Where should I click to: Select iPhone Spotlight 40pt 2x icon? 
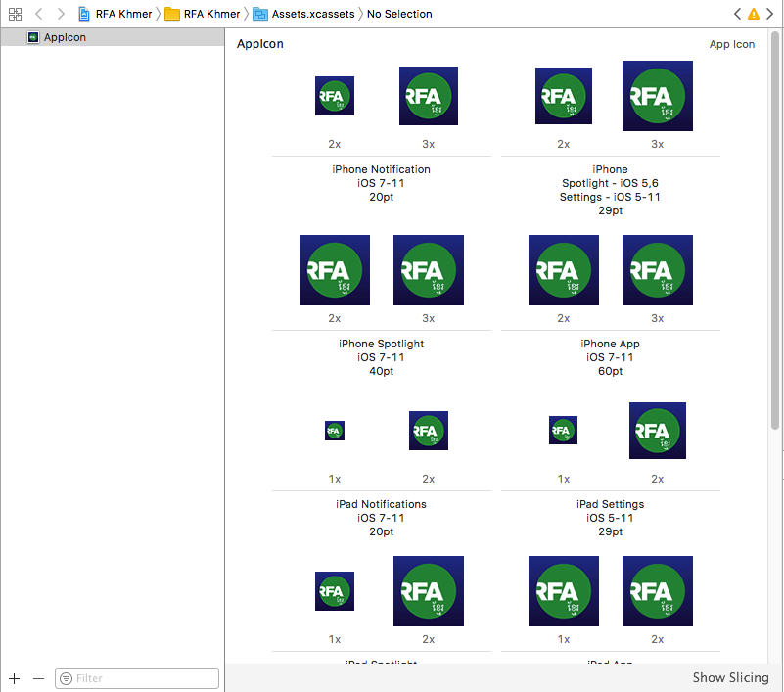pyautogui.click(x=335, y=270)
